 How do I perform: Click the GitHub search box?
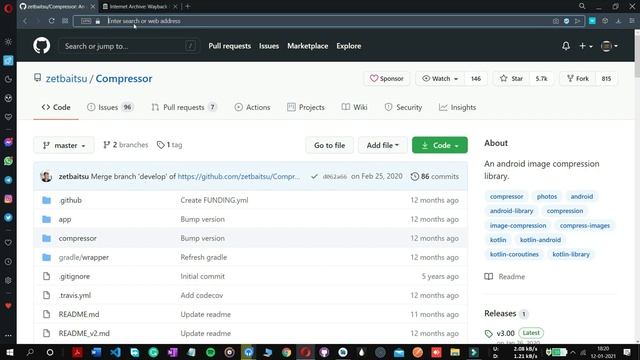[129, 46]
